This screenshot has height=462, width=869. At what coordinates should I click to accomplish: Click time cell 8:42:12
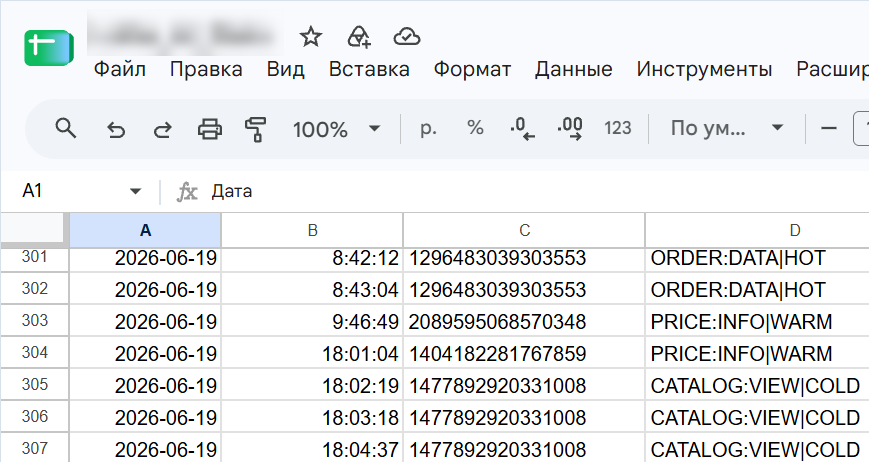(x=312, y=259)
